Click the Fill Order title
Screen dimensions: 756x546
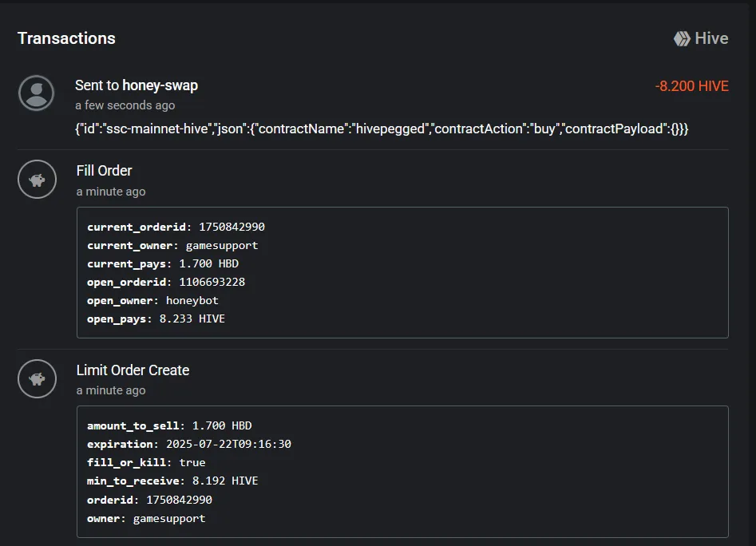pyautogui.click(x=104, y=171)
